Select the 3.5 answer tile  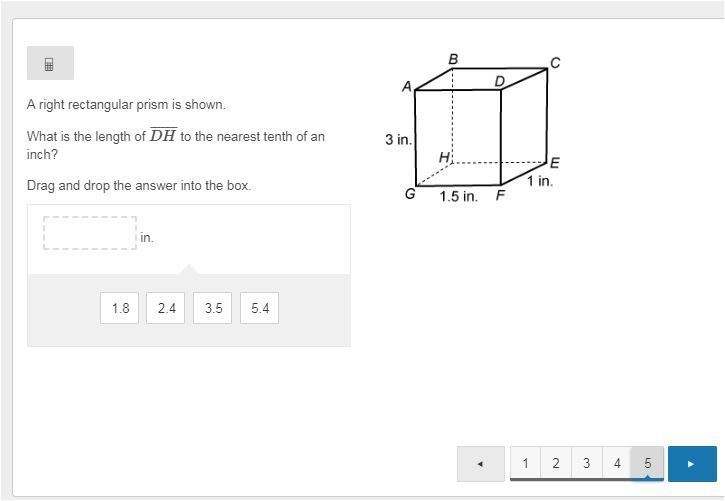213,308
